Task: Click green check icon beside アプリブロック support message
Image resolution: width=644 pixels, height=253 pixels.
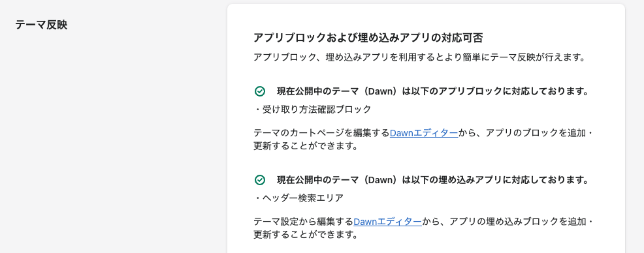Action: tap(259, 91)
